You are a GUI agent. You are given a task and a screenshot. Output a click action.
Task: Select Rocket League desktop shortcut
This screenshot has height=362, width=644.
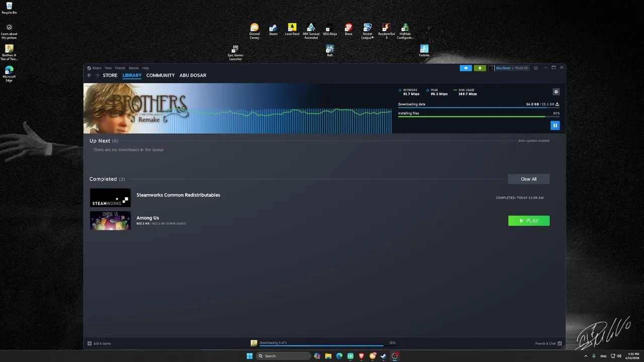[368, 31]
